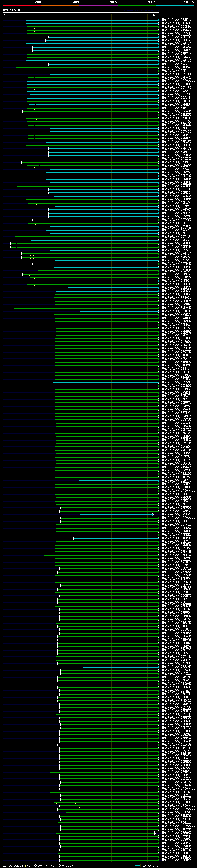Open hit UniRef100_Q53P96
Image resolution: width=197 pixels, height=868 pixels.
[x=177, y=26]
